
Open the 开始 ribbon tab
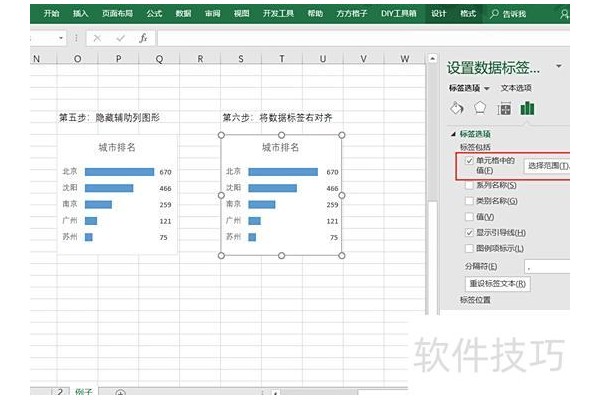point(51,14)
